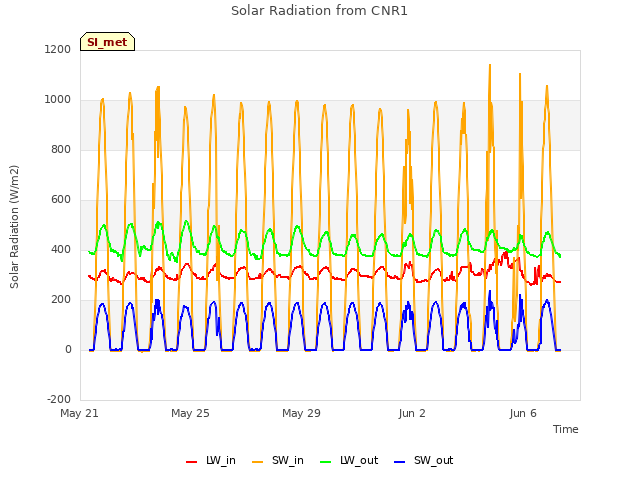Click the 1000 y-axis tick label
The width and height of the screenshot is (640, 480).
[58, 100]
